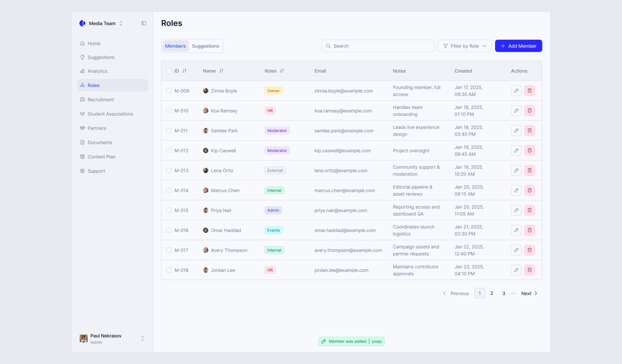Open Analytics in the sidebar
The width and height of the screenshot is (622, 364).
click(x=112, y=71)
